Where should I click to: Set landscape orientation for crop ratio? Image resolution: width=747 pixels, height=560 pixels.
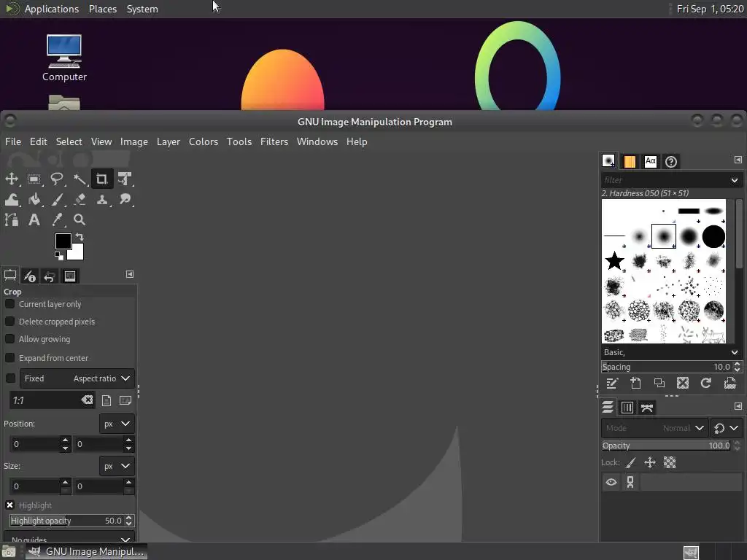tap(125, 400)
